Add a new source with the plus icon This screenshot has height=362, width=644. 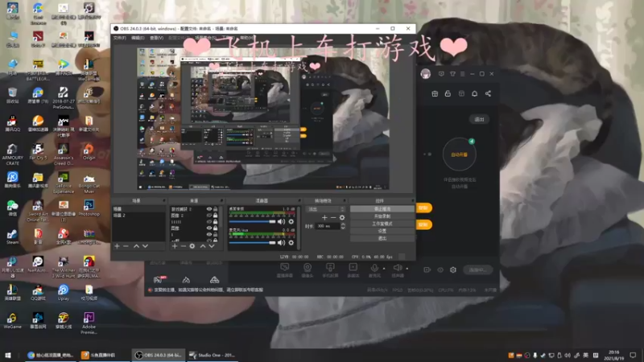coord(175,246)
